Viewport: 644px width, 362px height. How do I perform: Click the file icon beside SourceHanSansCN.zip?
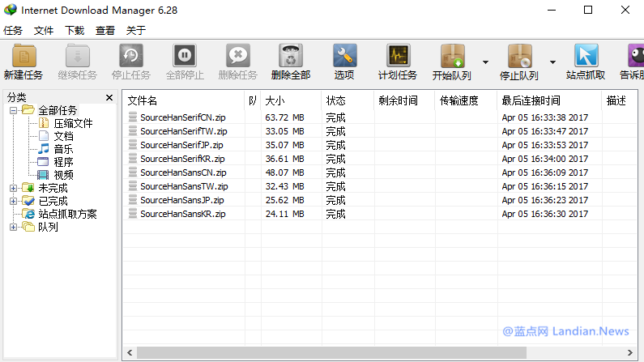pyautogui.click(x=132, y=172)
